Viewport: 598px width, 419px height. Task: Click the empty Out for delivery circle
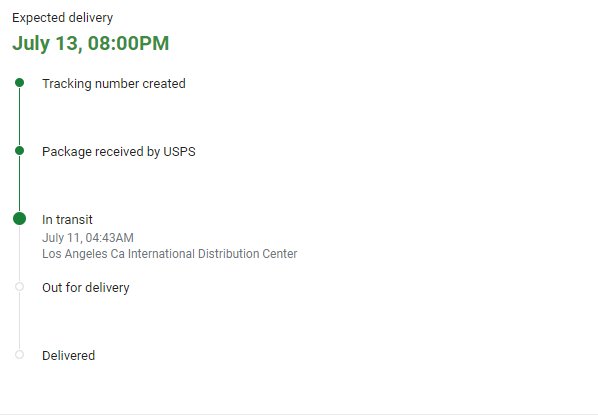click(19, 286)
